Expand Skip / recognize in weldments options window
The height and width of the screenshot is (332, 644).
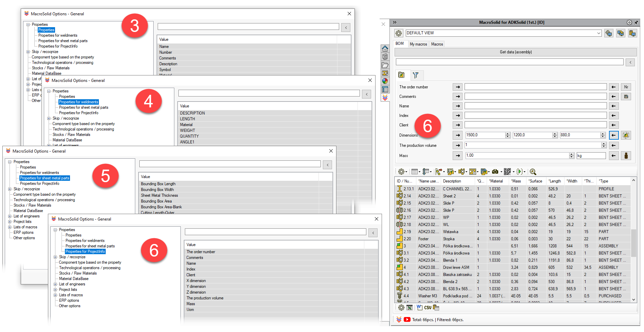(49, 119)
